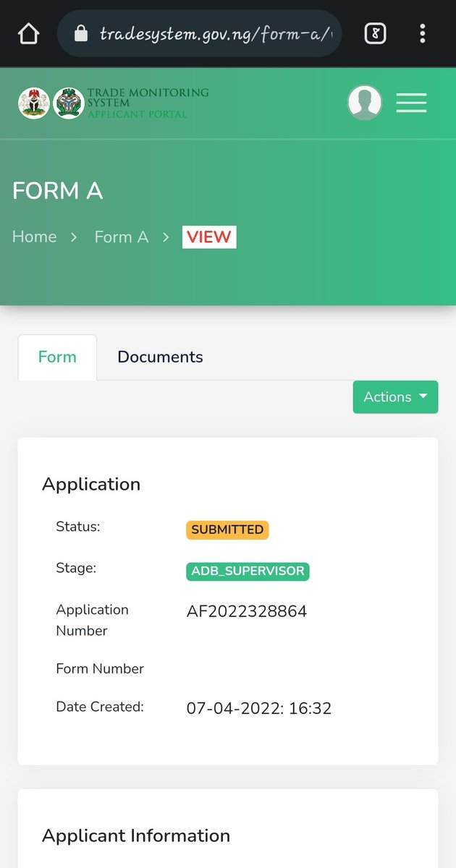
Task: Expand the Actions dropdown button
Action: (x=395, y=397)
